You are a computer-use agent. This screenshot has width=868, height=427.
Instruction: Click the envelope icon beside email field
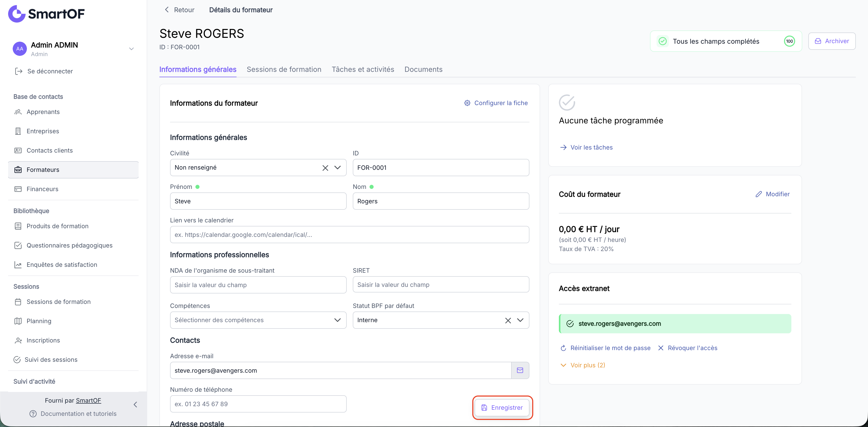click(520, 370)
